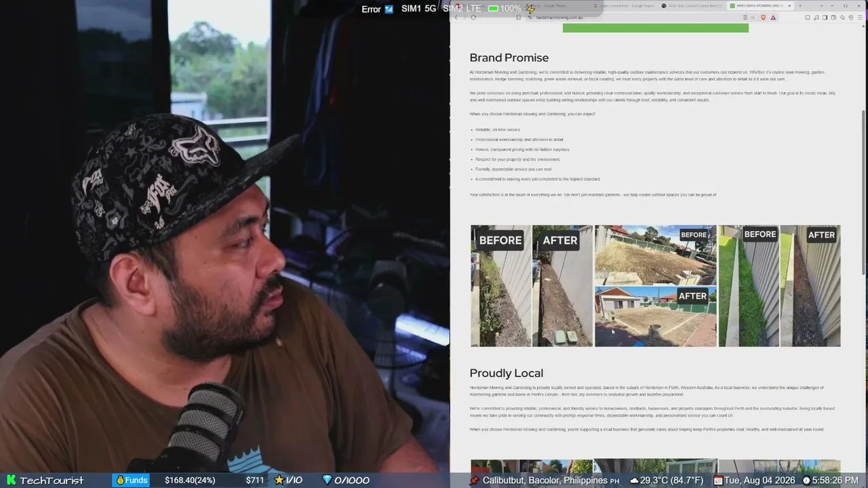This screenshot has width=868, height=488.
Task: Go back to the previous page
Action: click(x=456, y=18)
